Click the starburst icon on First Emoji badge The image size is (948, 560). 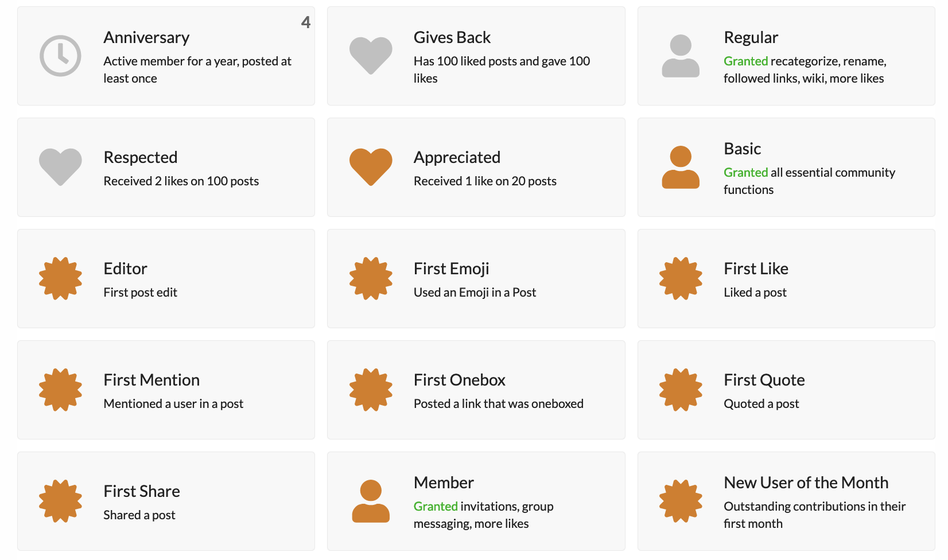[x=371, y=278]
